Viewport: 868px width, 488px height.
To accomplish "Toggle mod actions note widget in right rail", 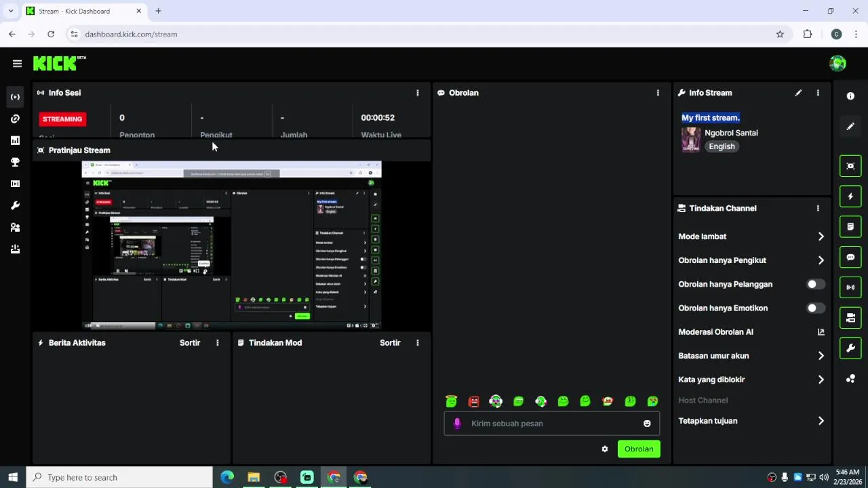I will (x=850, y=226).
